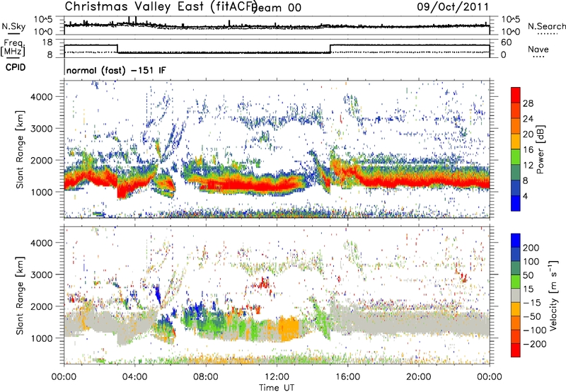Click the '-15' tick on velocity scale
Viewport: 566px width, 392px height.
coord(532,302)
